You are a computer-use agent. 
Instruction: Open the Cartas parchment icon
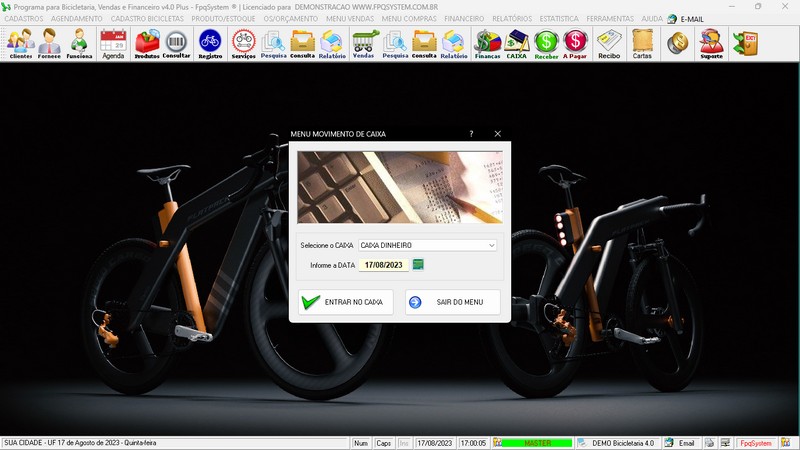(642, 44)
